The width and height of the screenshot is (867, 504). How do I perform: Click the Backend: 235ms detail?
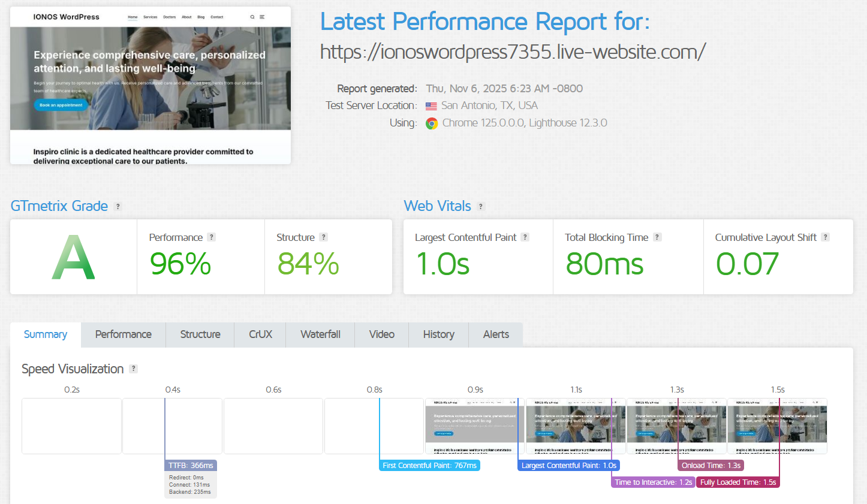click(x=190, y=492)
